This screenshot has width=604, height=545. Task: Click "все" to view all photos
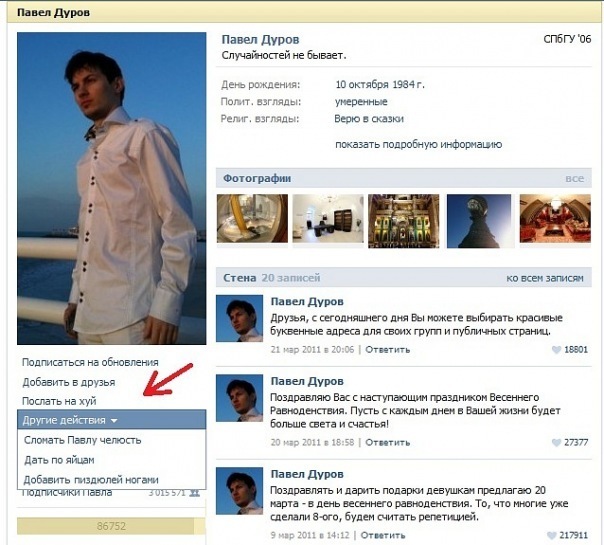click(573, 179)
